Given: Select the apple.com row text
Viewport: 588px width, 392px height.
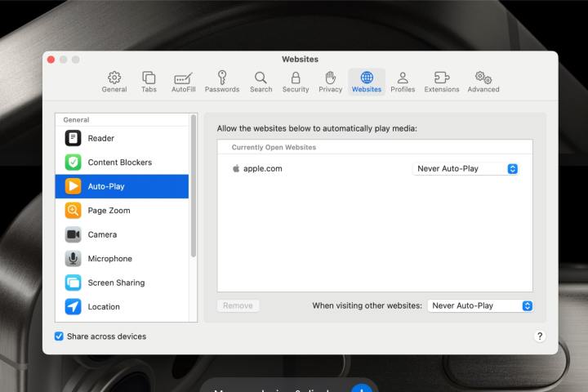Looking at the screenshot, I should (x=262, y=168).
